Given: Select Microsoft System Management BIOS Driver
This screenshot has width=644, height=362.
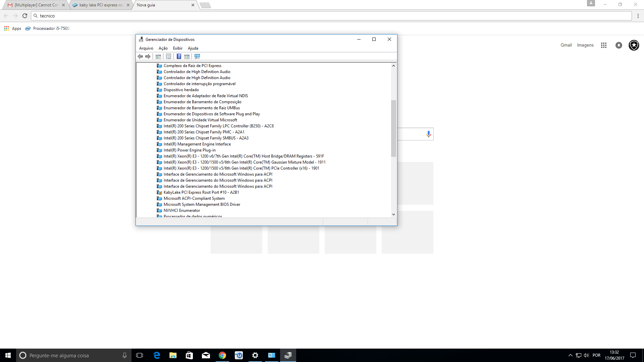Looking at the screenshot, I should [x=202, y=204].
